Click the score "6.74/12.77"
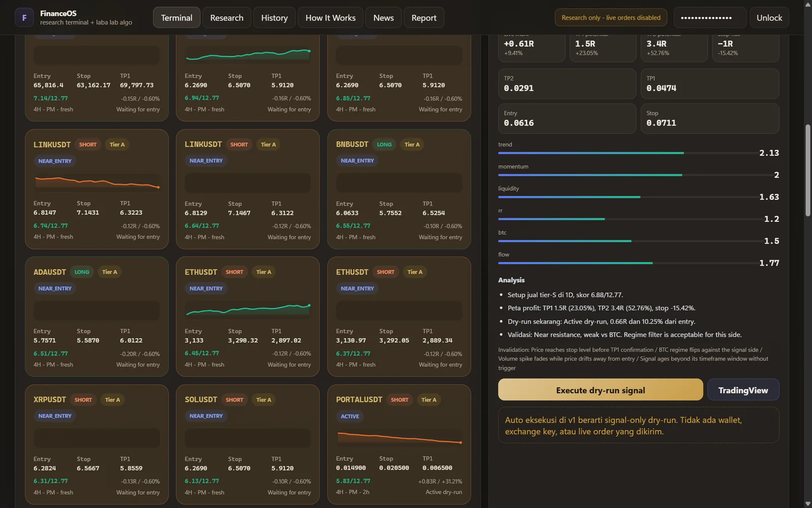This screenshot has height=508, width=812. point(51,226)
